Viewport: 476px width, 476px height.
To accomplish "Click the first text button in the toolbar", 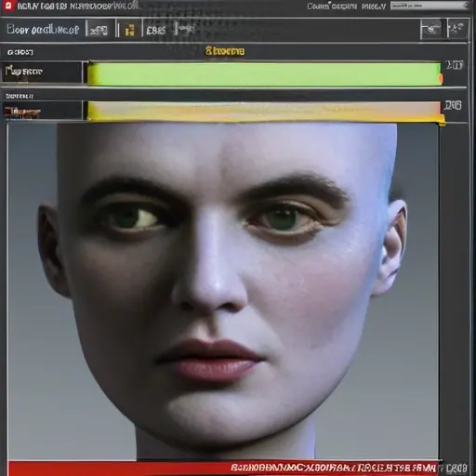I will click(43, 30).
